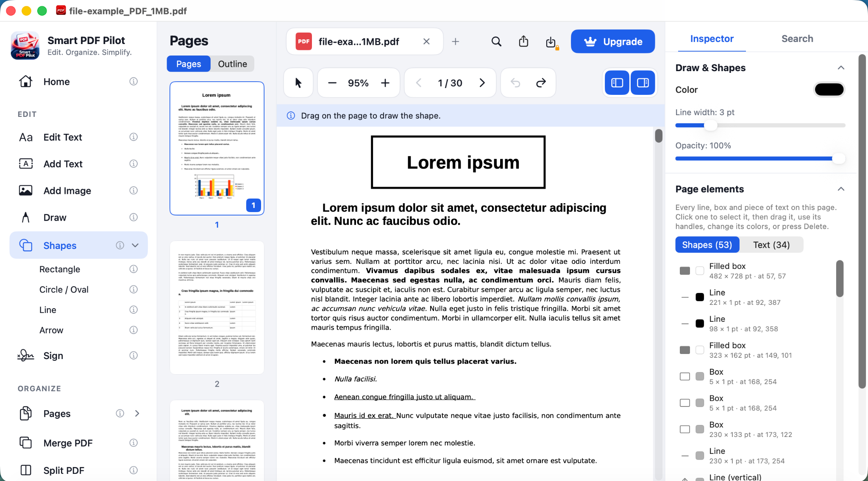868x481 pixels.
Task: Open a new tab with plus icon
Action: 456,41
